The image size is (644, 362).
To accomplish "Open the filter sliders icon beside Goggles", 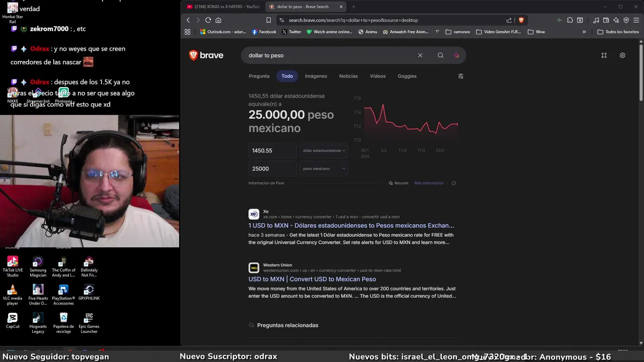I will 460,76.
